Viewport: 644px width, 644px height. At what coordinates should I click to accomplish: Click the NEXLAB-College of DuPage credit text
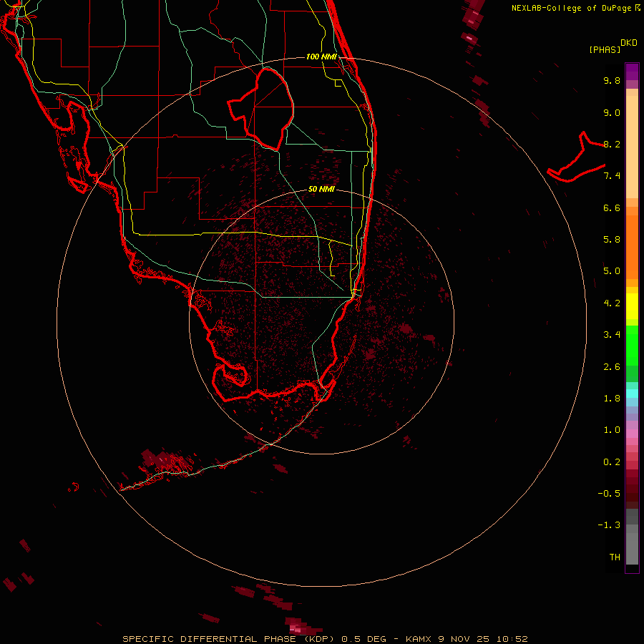[571, 8]
